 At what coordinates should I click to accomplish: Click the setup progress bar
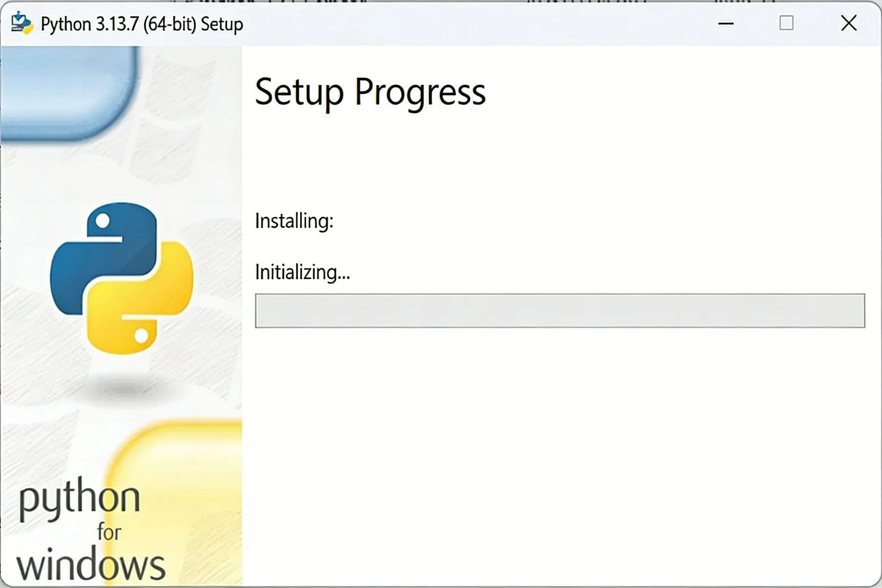[560, 311]
